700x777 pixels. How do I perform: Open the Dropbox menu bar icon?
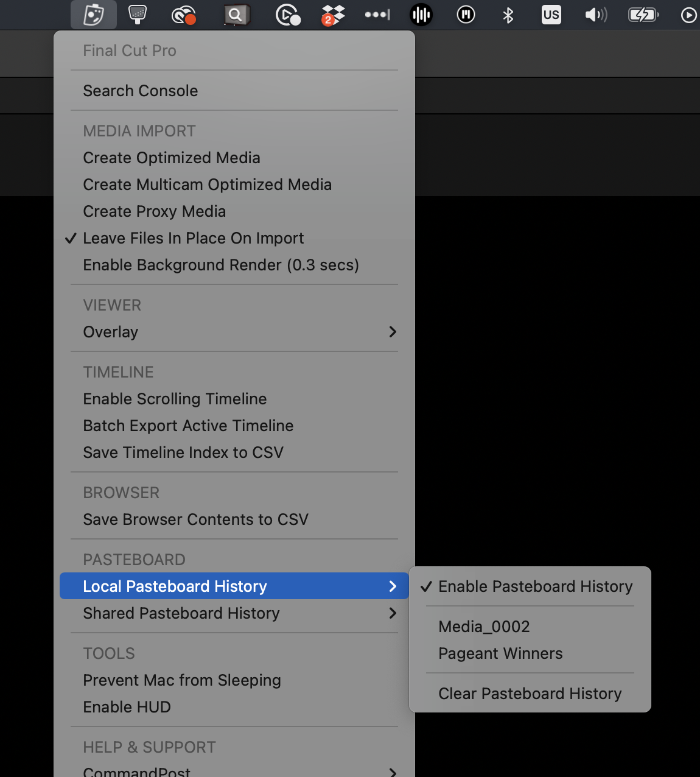tap(332, 15)
